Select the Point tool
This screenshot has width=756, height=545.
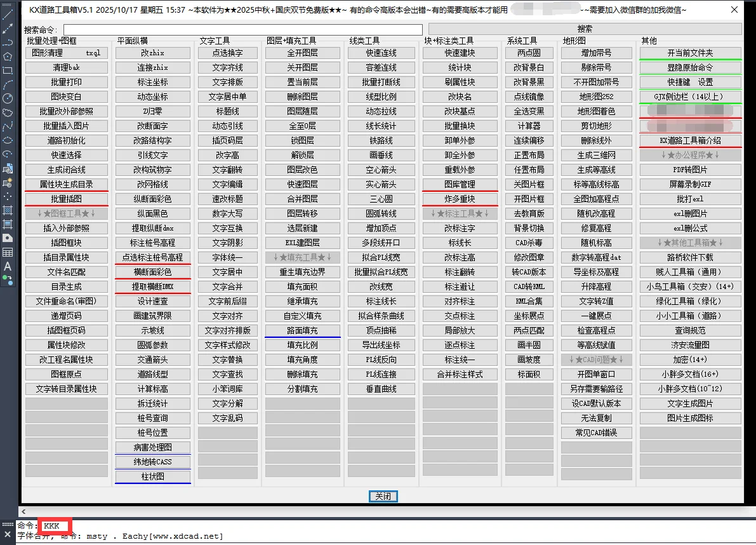[7, 196]
